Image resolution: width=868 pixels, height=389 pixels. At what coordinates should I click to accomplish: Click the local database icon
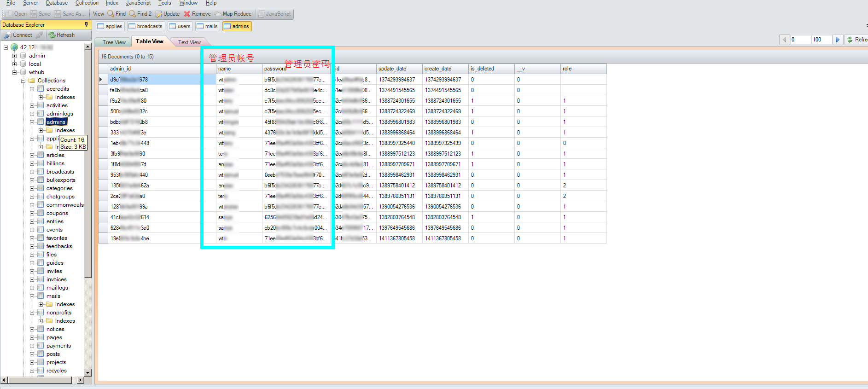pyautogui.click(x=23, y=64)
